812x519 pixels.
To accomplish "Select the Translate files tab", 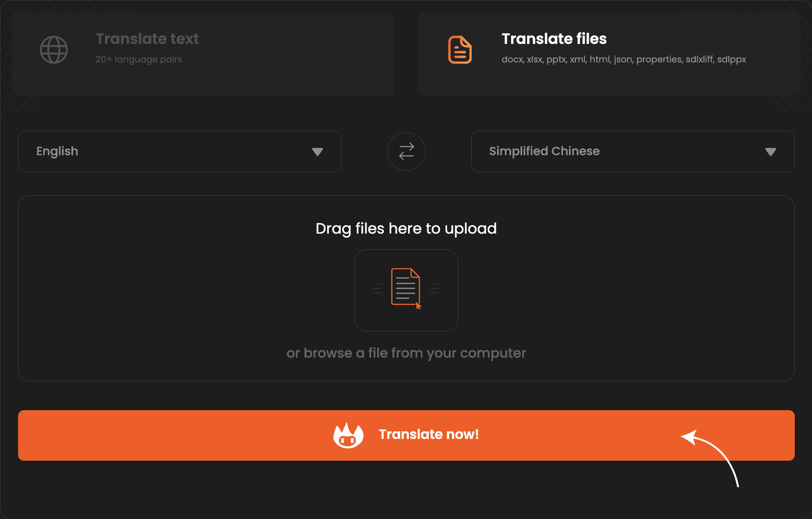I will tap(554, 39).
